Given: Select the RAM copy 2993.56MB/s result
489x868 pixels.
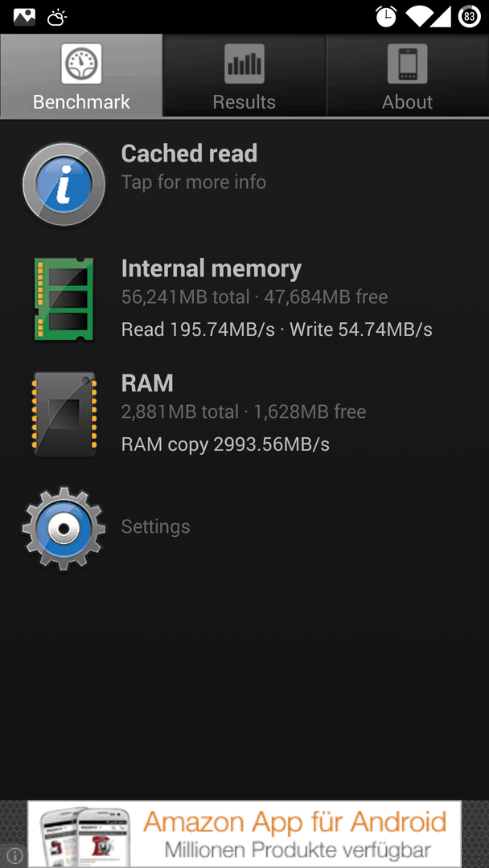Looking at the screenshot, I should [x=225, y=444].
